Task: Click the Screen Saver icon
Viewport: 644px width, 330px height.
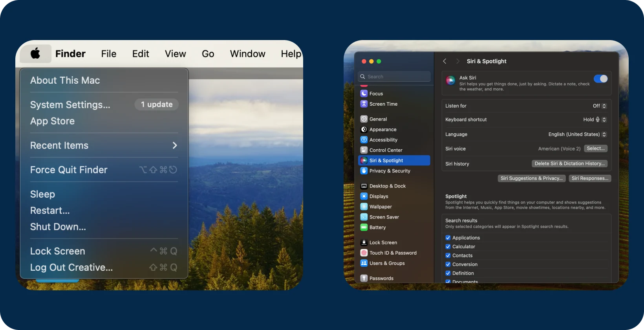Action: point(364,217)
